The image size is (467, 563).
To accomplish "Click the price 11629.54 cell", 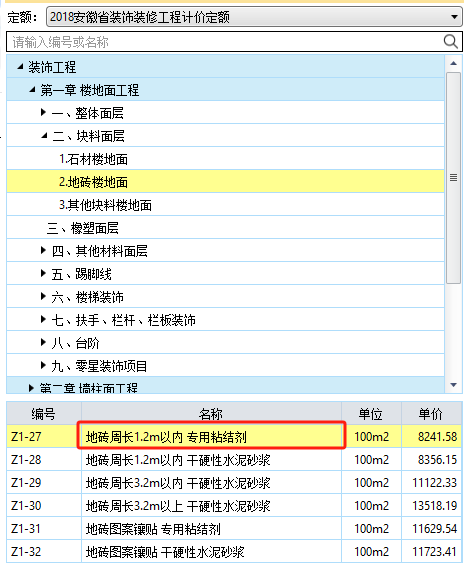I will click(431, 529).
